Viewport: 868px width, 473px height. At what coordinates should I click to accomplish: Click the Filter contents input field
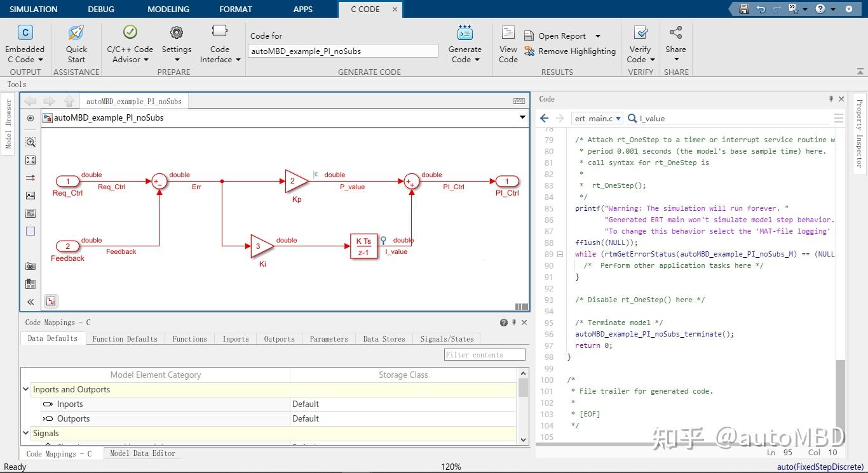click(484, 355)
